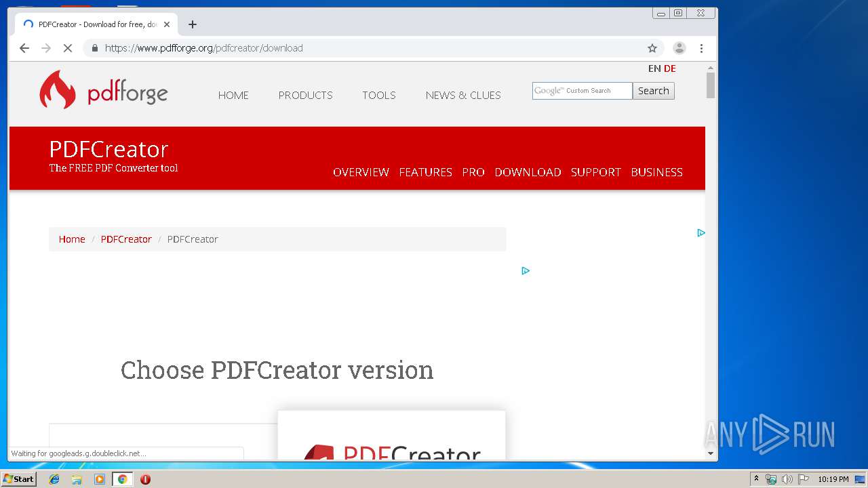Click the page vertical scrollbar thumb

coord(711,85)
